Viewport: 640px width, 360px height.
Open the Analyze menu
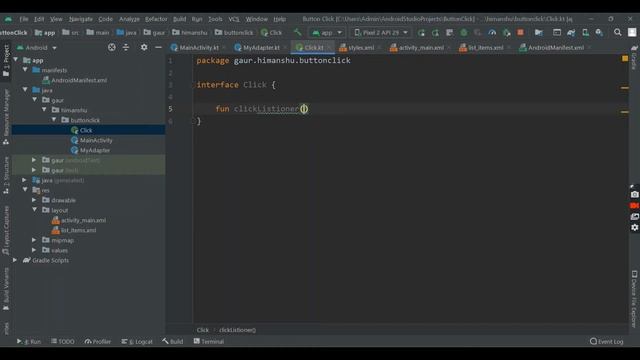pos(129,19)
